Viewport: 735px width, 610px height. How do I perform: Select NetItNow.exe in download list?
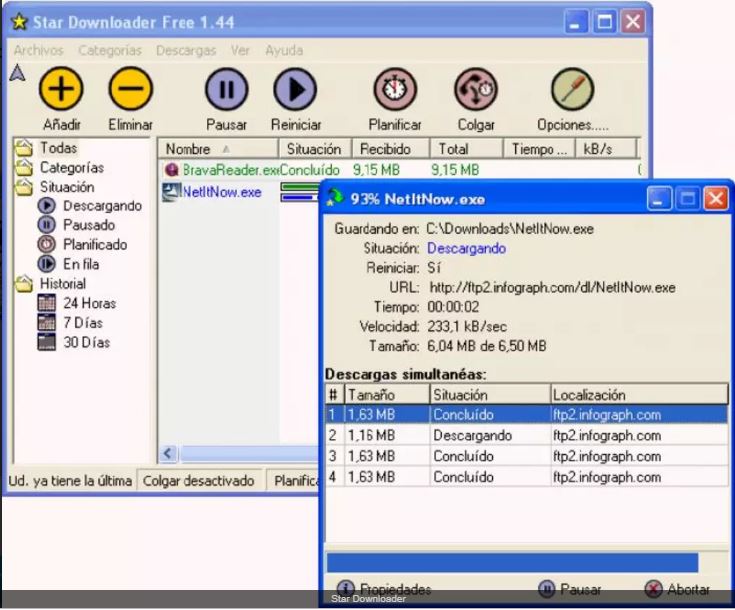pyautogui.click(x=222, y=192)
